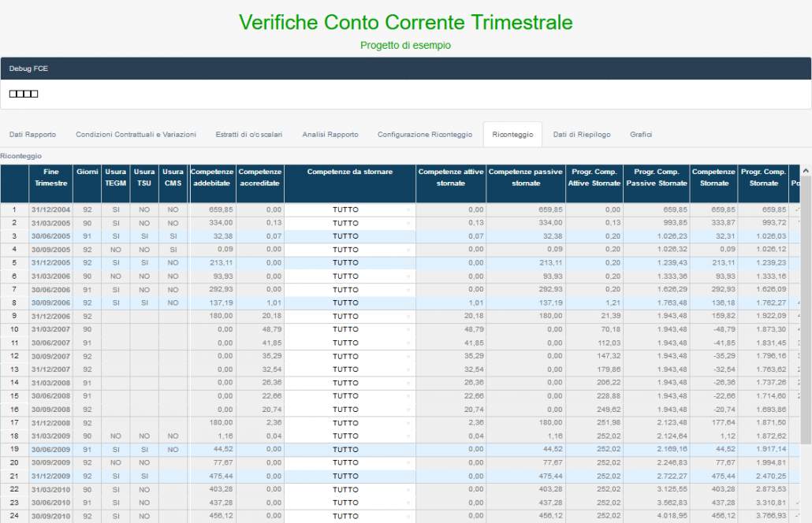Open the TUTTO selector for 31/03/2009

[350, 436]
